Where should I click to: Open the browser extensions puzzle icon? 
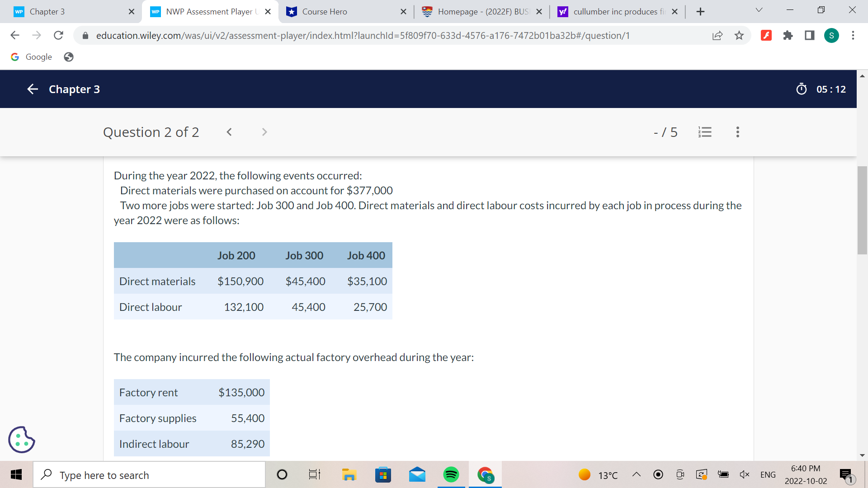point(788,35)
